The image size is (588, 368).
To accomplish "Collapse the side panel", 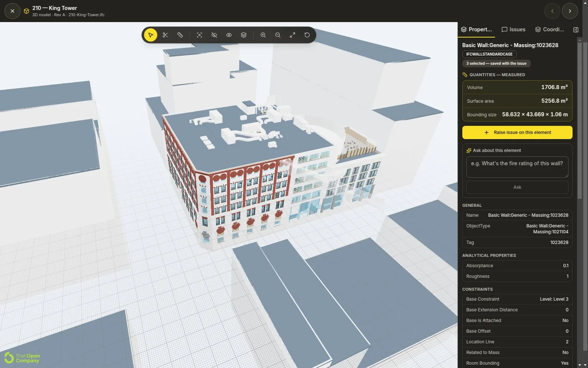I will [576, 30].
